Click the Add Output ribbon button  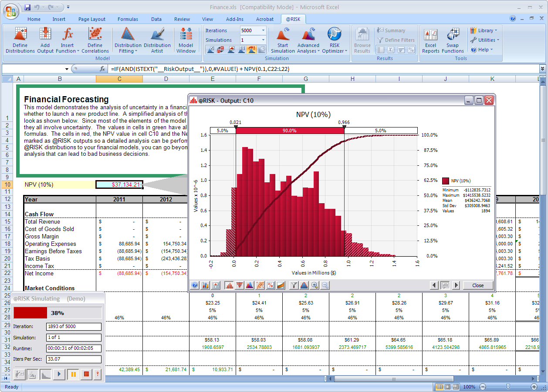click(x=45, y=40)
